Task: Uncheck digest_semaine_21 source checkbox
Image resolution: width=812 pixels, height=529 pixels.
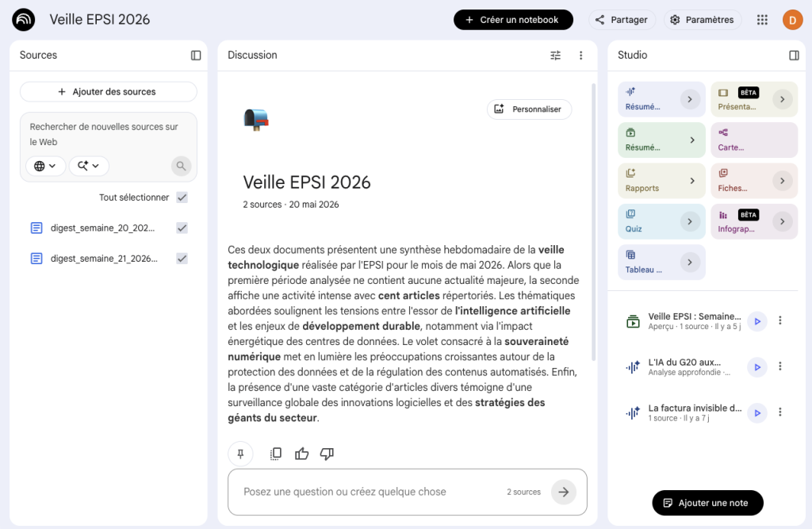Action: (x=182, y=259)
